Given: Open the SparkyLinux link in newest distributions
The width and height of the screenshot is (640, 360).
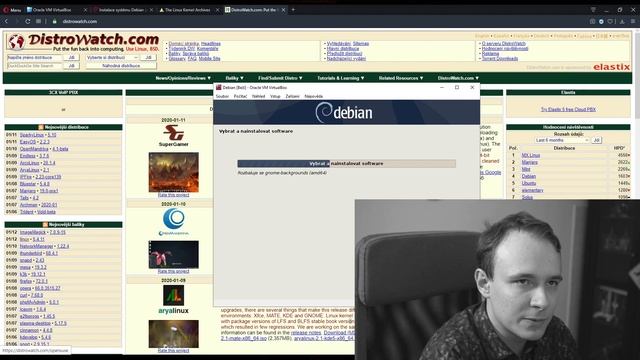Looking at the screenshot, I should coord(32,135).
